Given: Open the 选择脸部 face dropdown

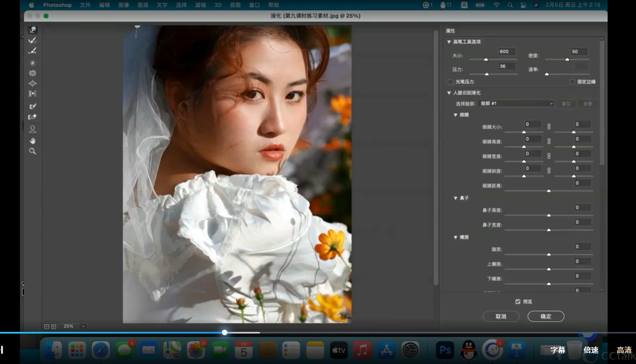Looking at the screenshot, I should tap(516, 104).
